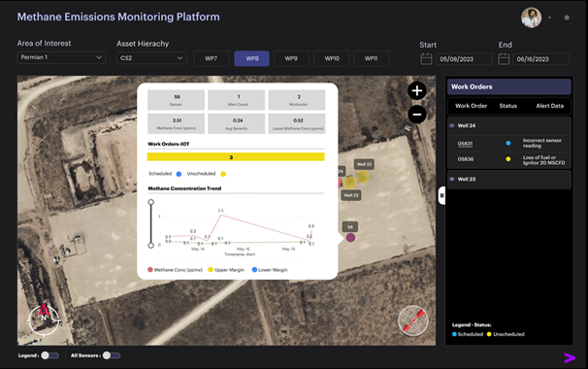Click the user profile avatar
Viewport: 588px width, 369px height.
click(x=531, y=17)
